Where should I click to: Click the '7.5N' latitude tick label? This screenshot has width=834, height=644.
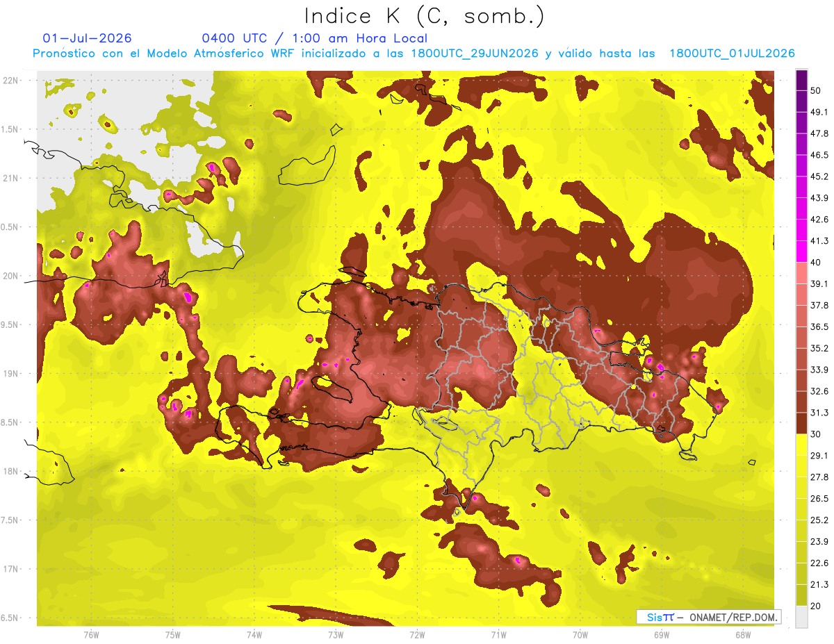(x=10, y=520)
